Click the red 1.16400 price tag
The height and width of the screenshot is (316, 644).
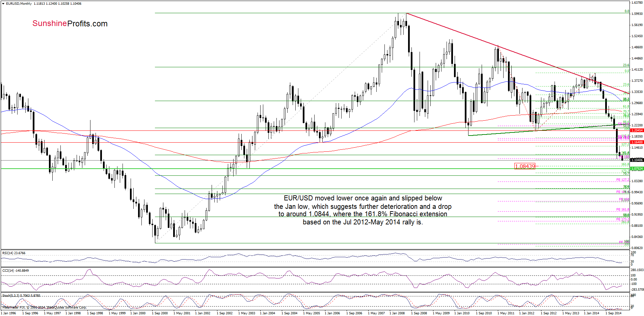pos(637,142)
